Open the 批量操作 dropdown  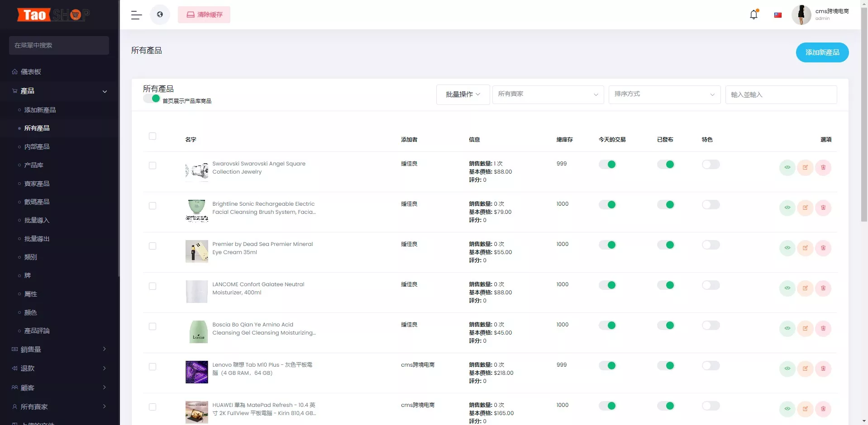(x=463, y=94)
